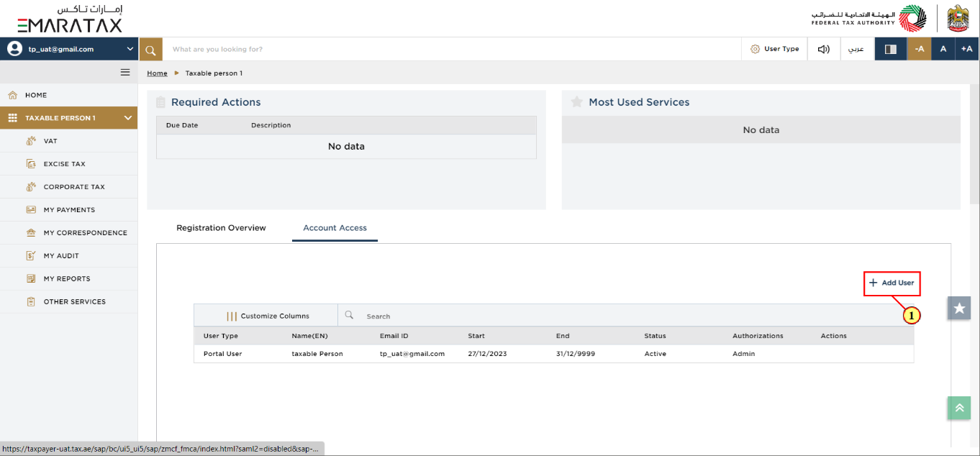Screen dimensions: 980x456
Task: Click the Required Actions clipboard icon
Action: 160,102
